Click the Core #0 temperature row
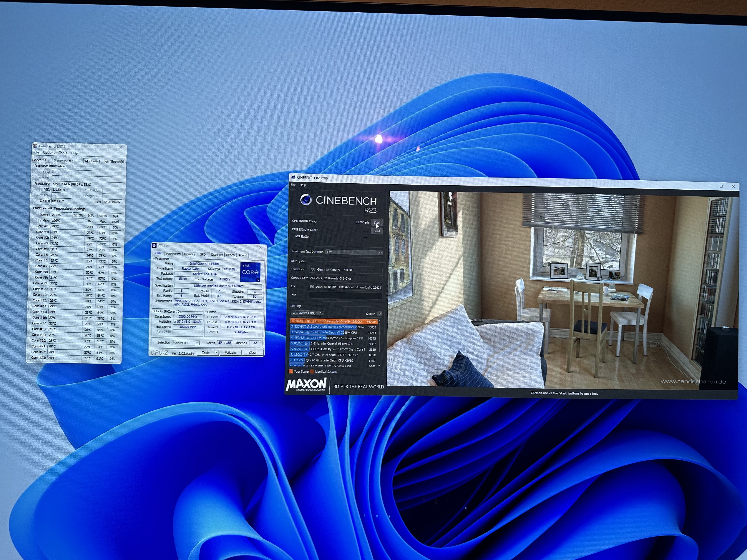Image resolution: width=747 pixels, height=560 pixels. pos(77,226)
